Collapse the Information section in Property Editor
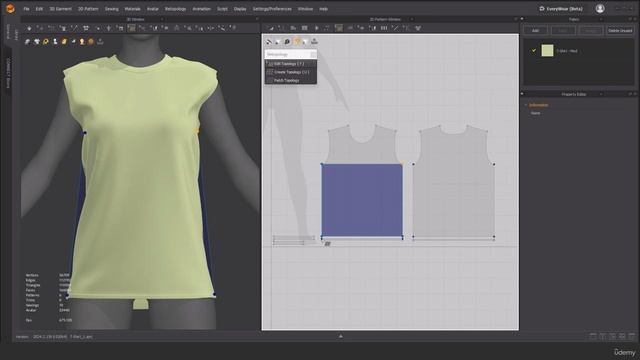Viewport: 640px width, 360px height. point(526,105)
